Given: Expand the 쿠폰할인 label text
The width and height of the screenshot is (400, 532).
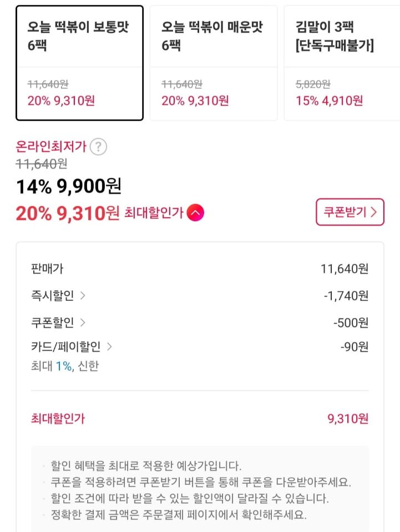Looking at the screenshot, I should point(52,323).
